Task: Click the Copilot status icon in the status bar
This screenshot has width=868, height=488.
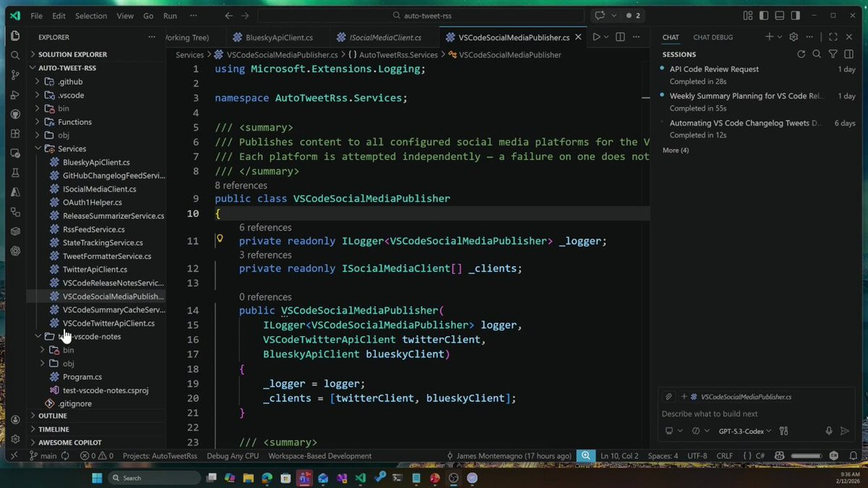Action: pyautogui.click(x=780, y=456)
